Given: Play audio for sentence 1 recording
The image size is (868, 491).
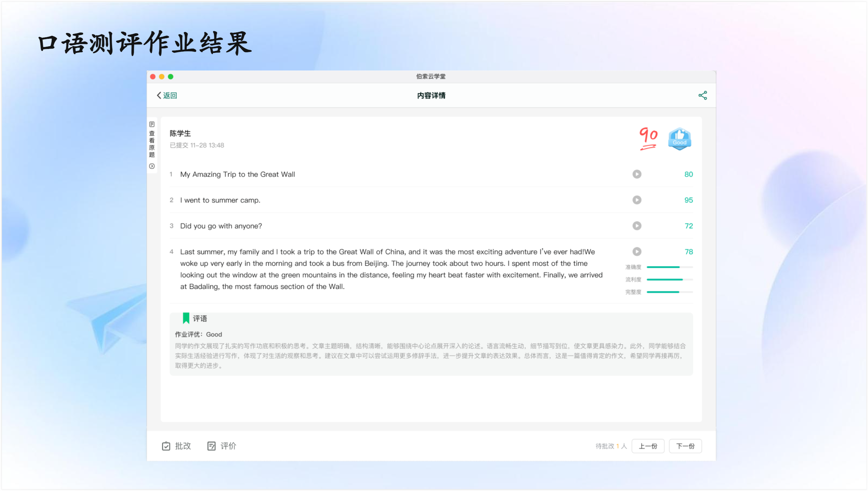Looking at the screenshot, I should tap(637, 174).
